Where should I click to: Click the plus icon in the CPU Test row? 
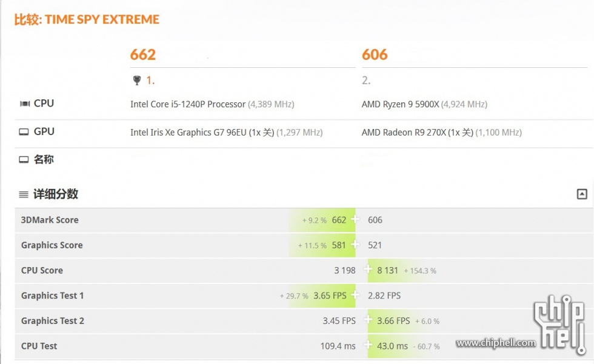(367, 345)
